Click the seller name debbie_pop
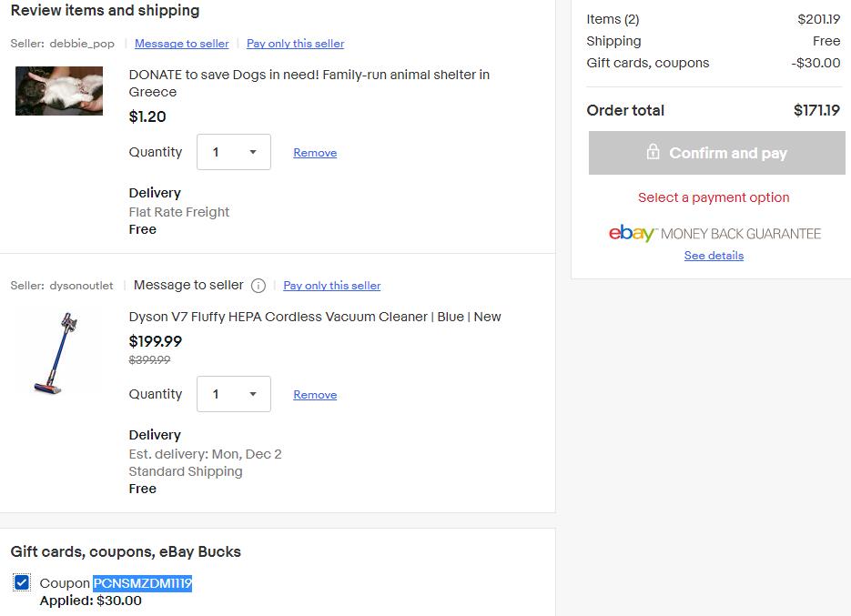 point(82,44)
